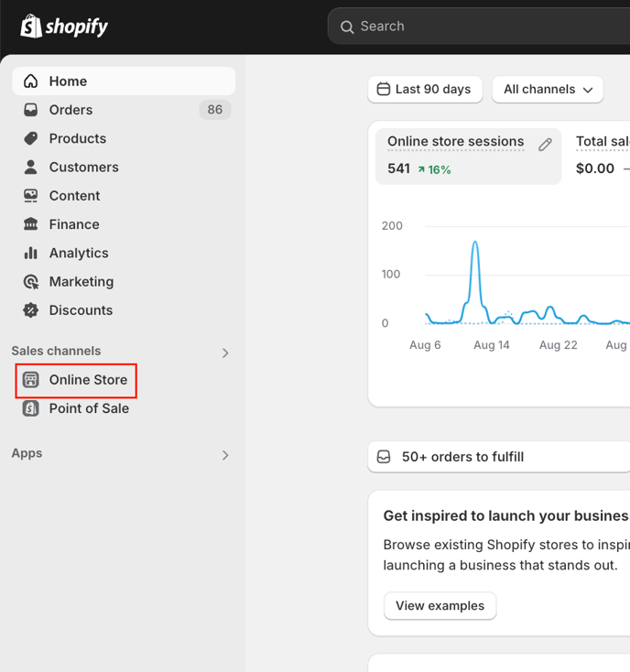Click the 86 orders badge

(x=214, y=110)
